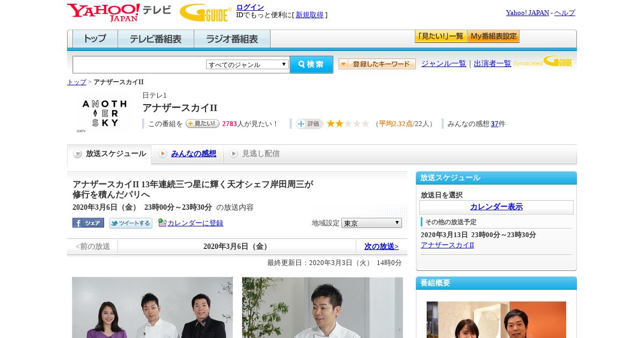Select the 放送スケジュール tab
Viewport: 644px width, 338px height.
[x=109, y=154]
